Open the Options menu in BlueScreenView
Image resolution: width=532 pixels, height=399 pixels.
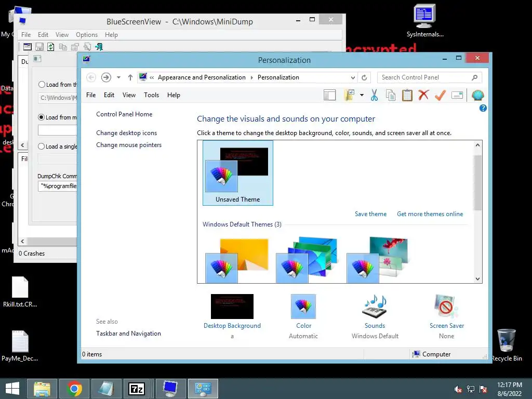pos(87,35)
